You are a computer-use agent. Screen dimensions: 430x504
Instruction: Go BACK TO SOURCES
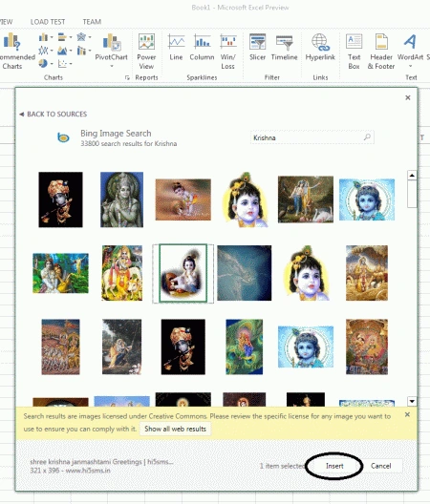click(54, 115)
